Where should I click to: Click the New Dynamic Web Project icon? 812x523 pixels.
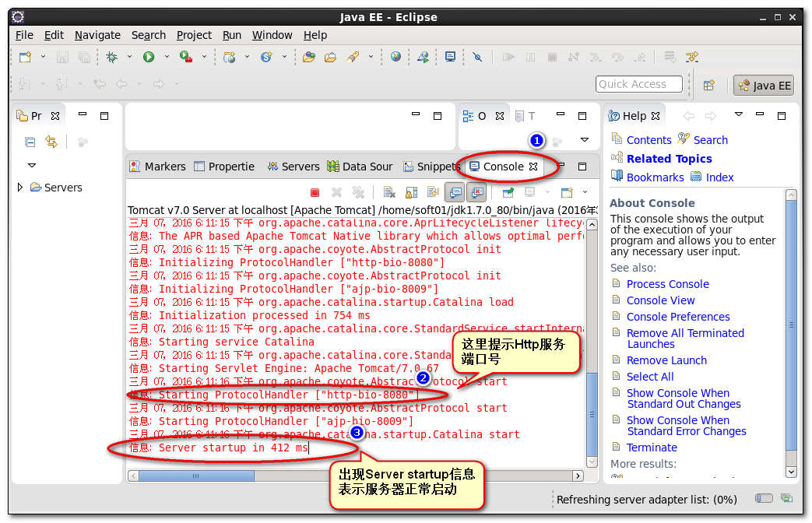click(x=230, y=57)
